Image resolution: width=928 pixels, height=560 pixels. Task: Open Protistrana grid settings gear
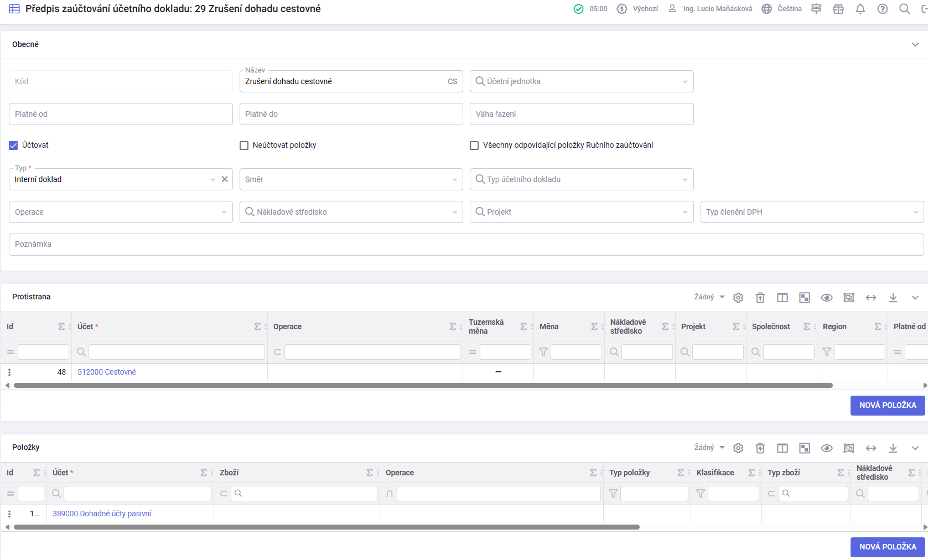click(738, 298)
